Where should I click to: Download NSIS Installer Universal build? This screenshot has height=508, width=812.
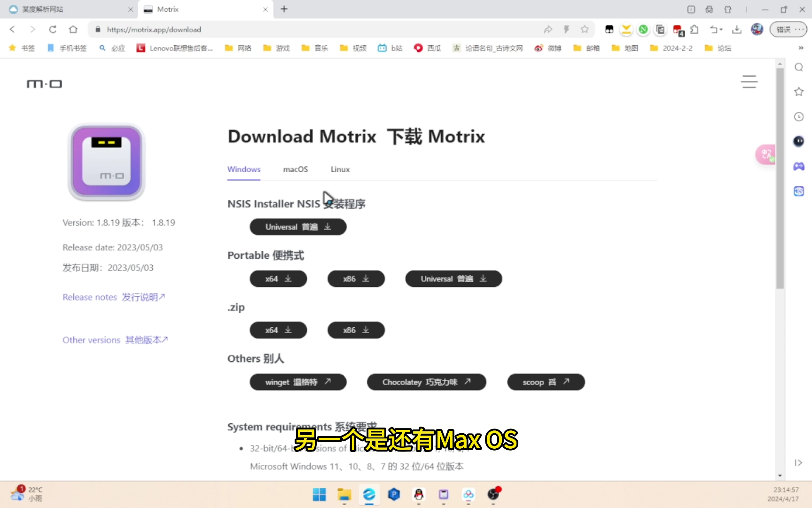(298, 227)
